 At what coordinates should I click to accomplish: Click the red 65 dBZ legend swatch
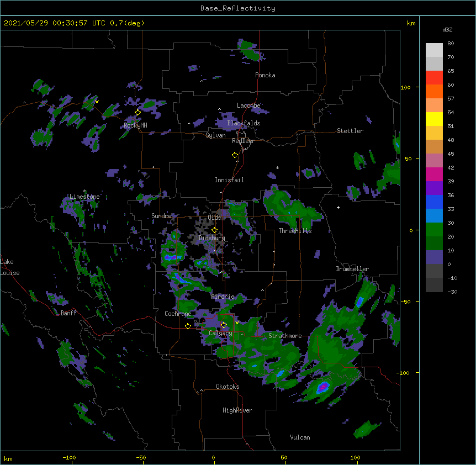coord(434,77)
